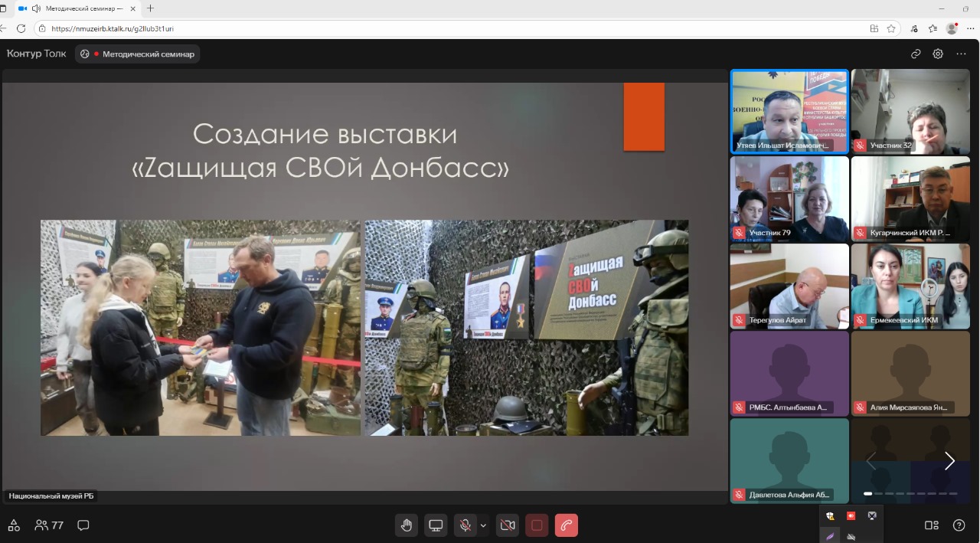
Task: Show next page of participant videos
Action: click(x=949, y=460)
